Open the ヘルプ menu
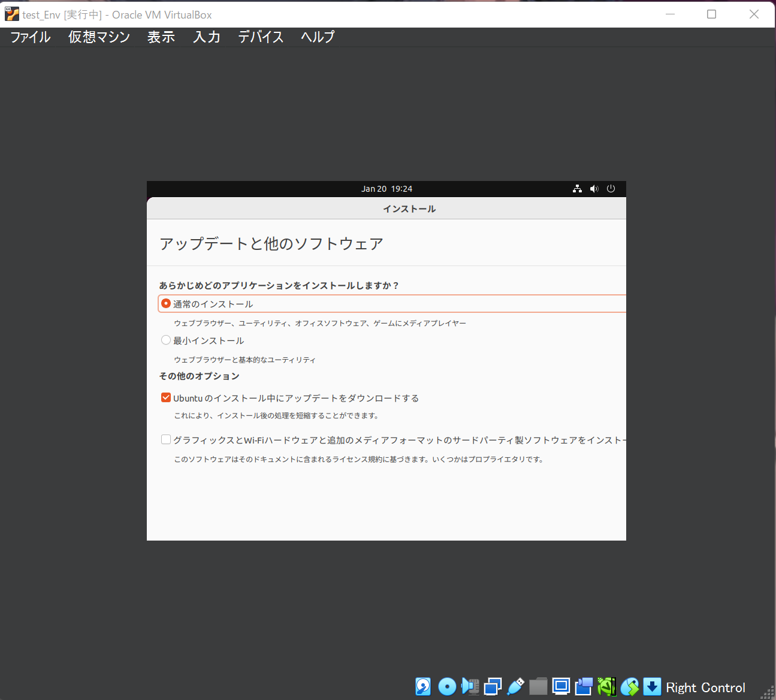 coord(318,37)
